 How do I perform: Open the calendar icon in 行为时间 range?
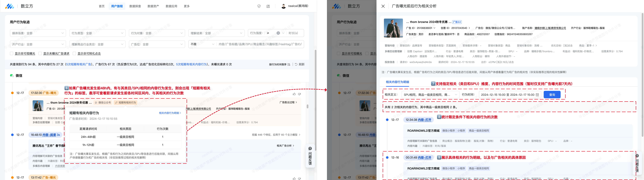pos(537,95)
